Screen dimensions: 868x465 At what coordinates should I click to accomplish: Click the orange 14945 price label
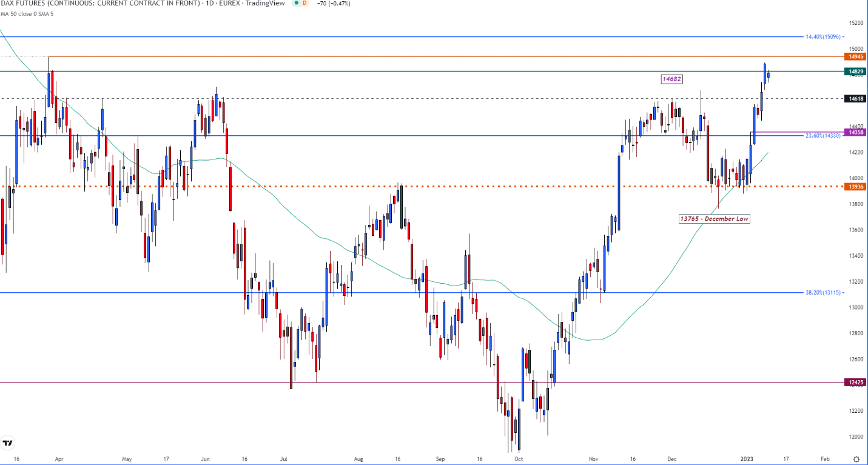point(856,56)
